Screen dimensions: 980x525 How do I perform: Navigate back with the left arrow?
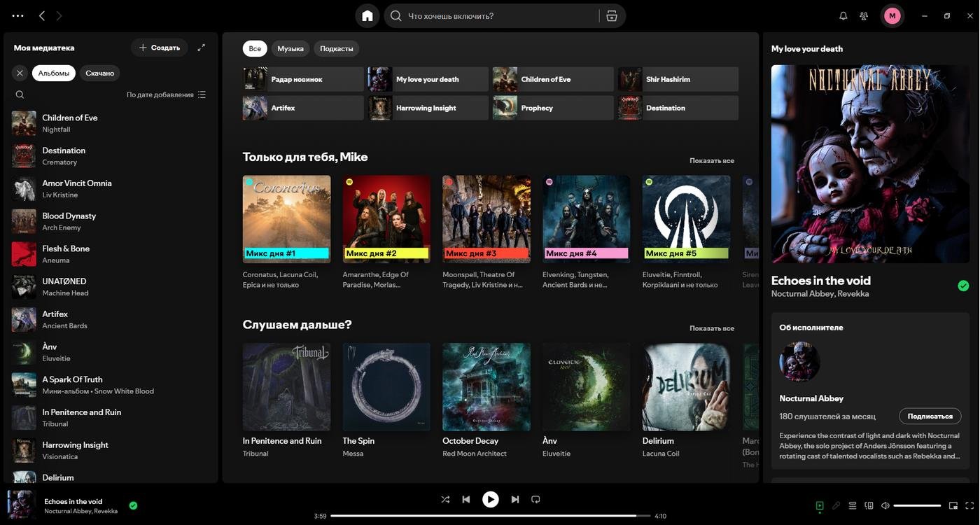pos(42,15)
